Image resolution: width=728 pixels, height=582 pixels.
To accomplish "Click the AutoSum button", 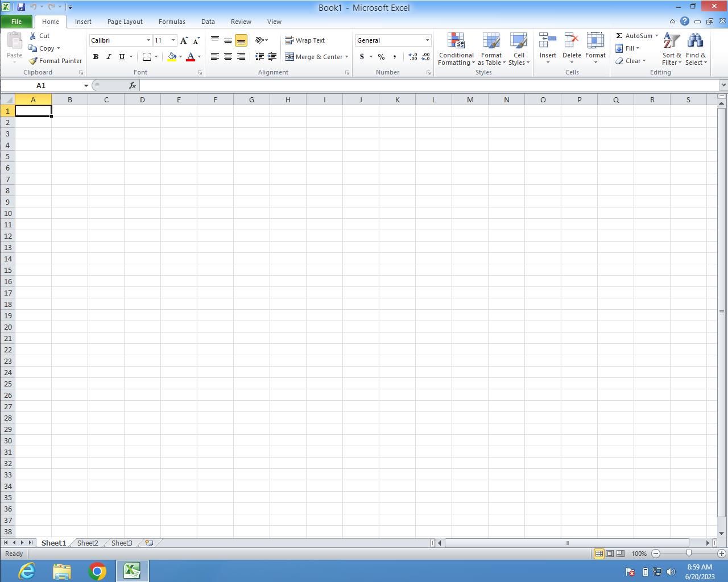I will tap(634, 36).
